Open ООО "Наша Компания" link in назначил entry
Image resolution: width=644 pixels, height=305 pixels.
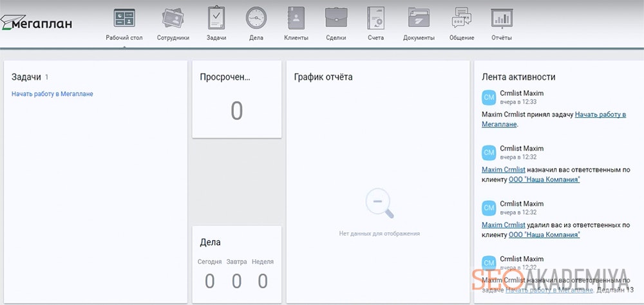(x=544, y=180)
